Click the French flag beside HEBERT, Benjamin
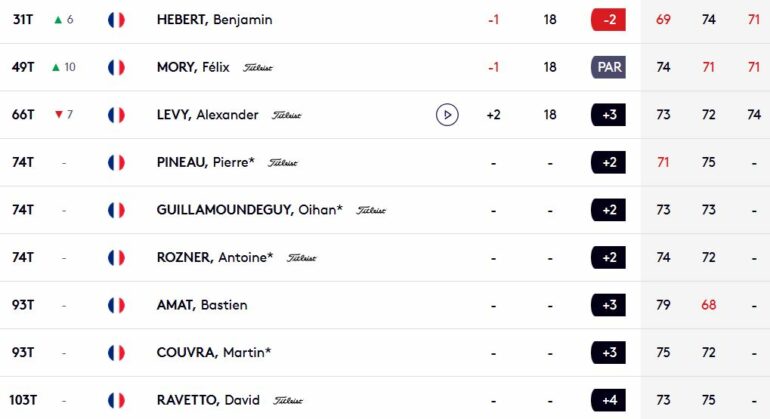Viewport: 770px width, 419px height. (116, 20)
